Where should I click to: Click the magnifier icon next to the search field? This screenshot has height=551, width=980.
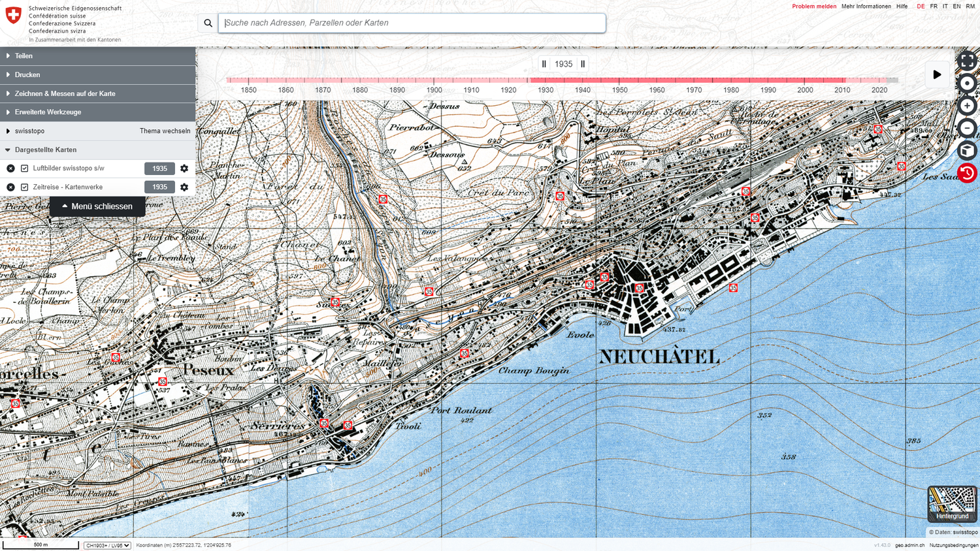point(207,23)
